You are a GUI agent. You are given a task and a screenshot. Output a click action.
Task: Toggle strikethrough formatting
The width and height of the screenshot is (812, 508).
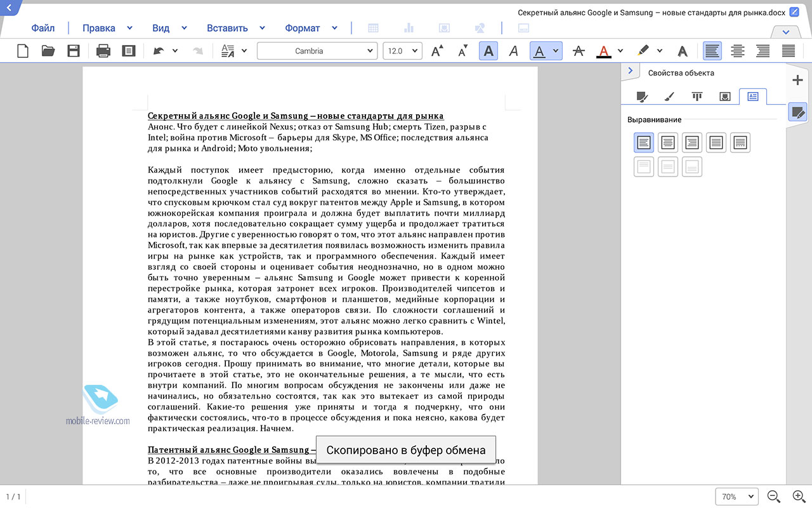pyautogui.click(x=578, y=51)
